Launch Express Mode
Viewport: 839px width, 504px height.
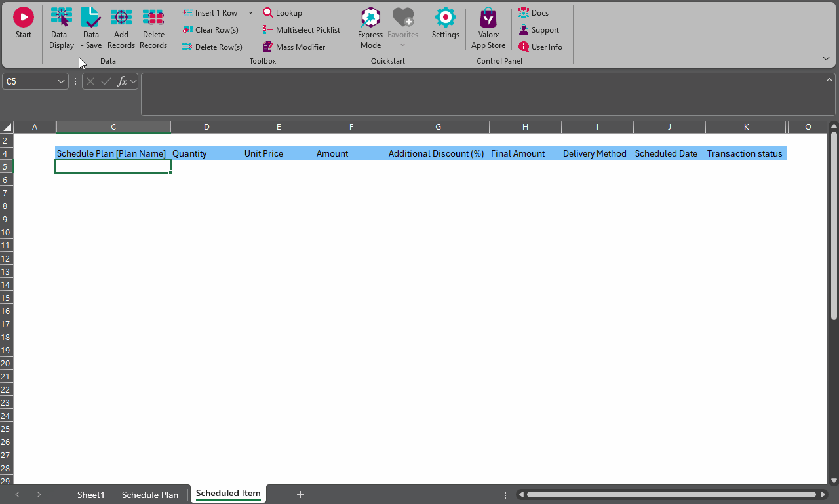(370, 18)
